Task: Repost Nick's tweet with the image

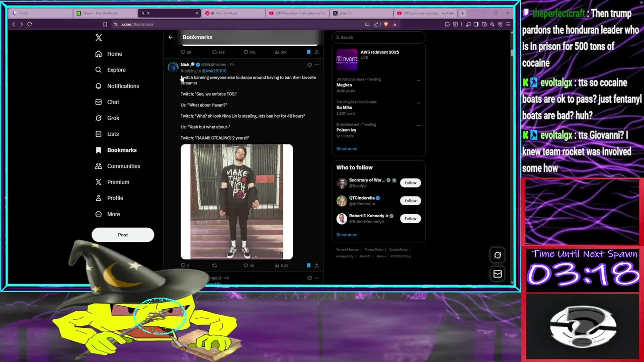Action: tap(214, 265)
